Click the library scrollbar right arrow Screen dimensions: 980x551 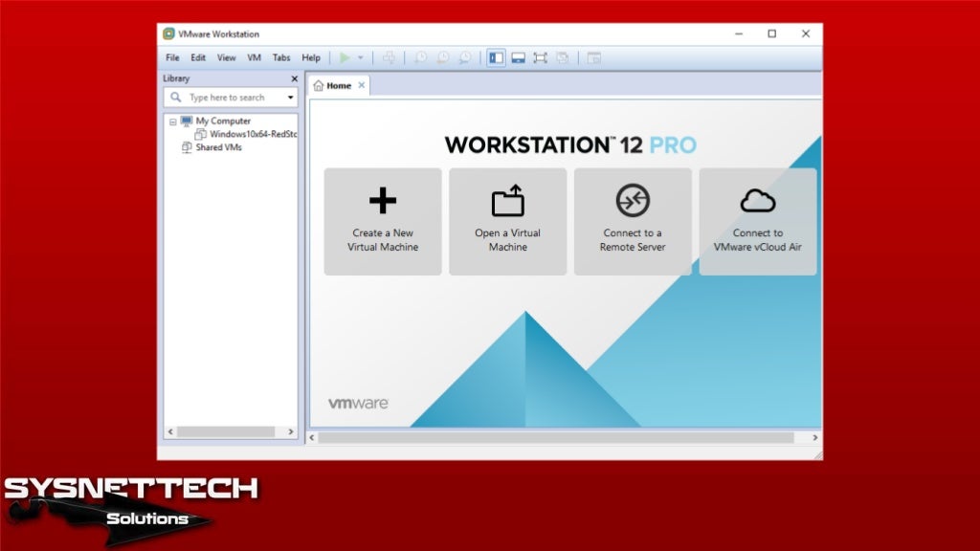pos(291,431)
